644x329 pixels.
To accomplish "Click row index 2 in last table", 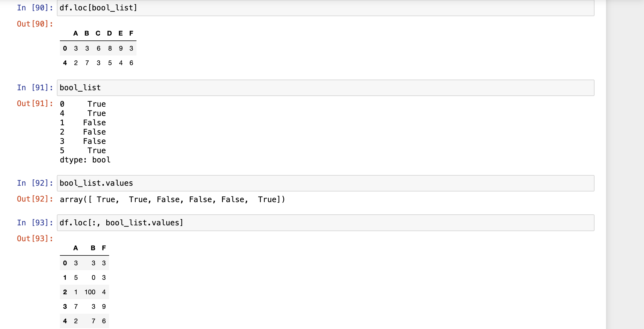I will tap(65, 292).
